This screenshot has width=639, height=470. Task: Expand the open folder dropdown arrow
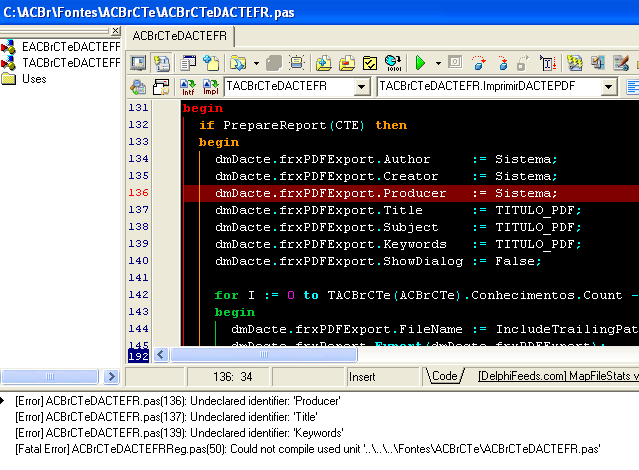(256, 63)
